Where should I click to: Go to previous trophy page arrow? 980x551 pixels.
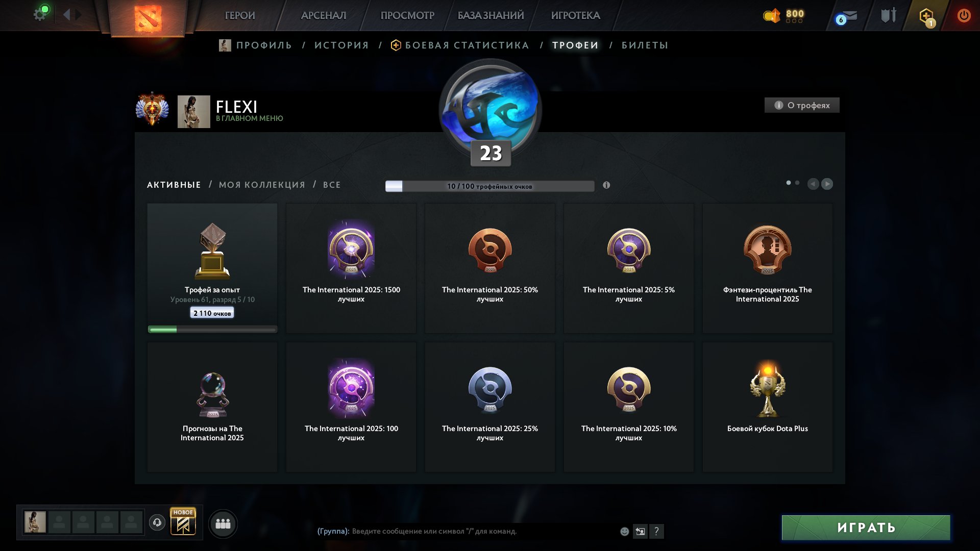(x=813, y=184)
